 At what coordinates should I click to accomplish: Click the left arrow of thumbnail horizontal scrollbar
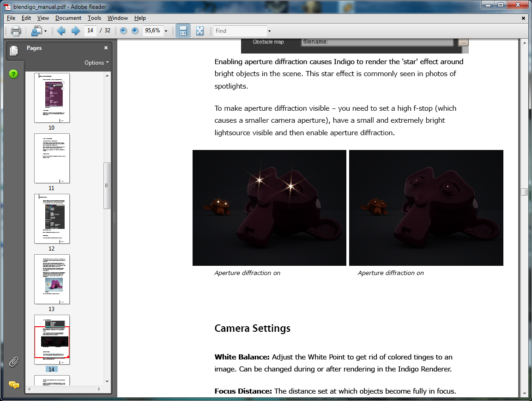tap(29, 389)
